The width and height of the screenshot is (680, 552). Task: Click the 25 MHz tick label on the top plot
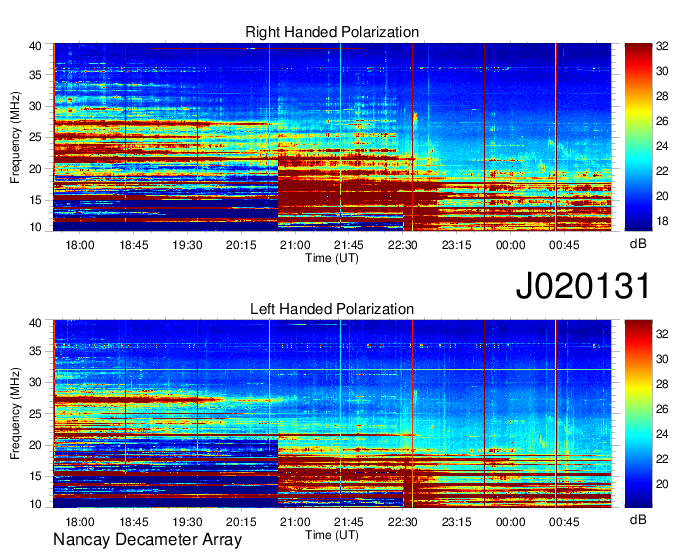36,137
